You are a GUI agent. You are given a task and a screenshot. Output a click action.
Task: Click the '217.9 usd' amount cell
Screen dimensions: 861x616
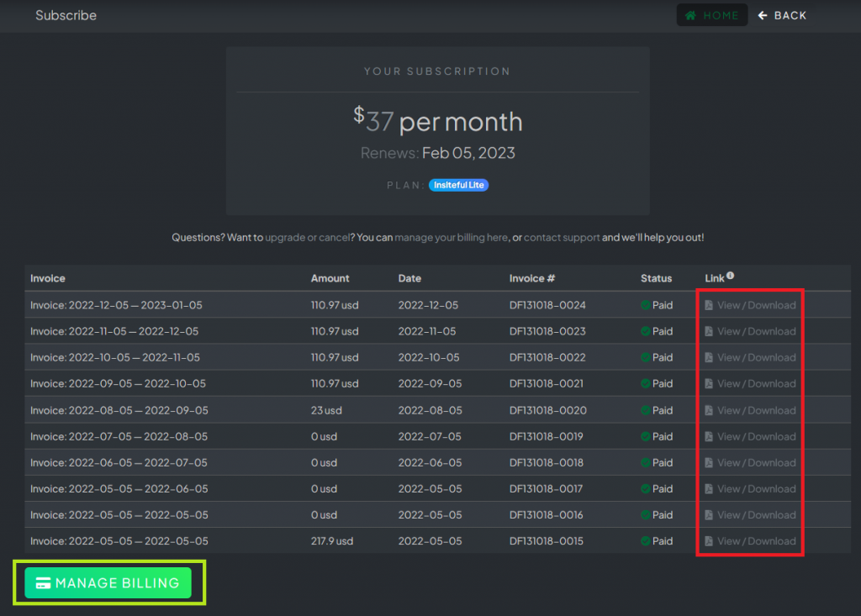coord(331,541)
